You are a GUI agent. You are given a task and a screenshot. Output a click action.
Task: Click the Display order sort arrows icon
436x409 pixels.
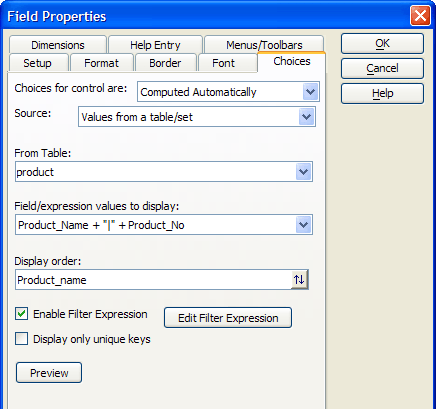pos(299,279)
